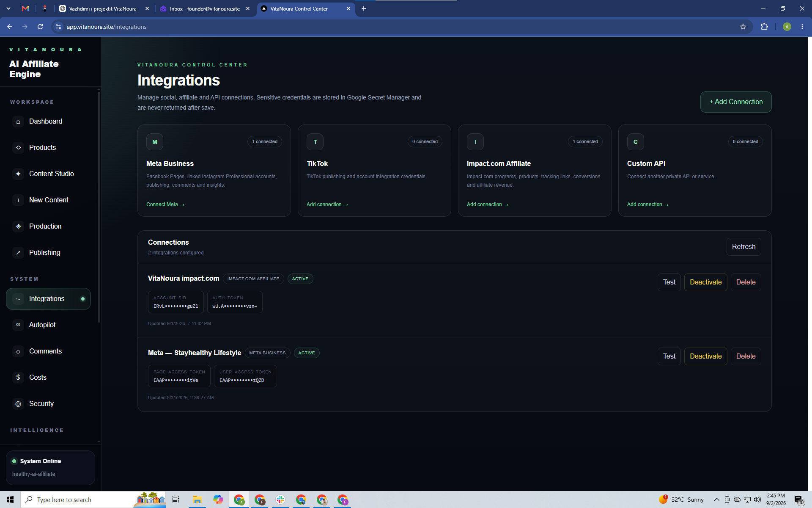
Task: Click Add connection under Custom API
Action: pos(648,204)
